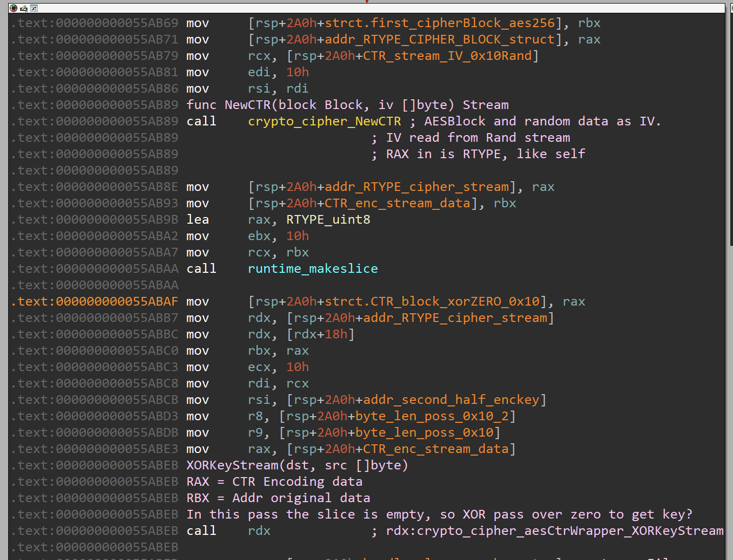
Task: Click addr_RTYPE_cipher_stream at address 55AB8E
Action: (417, 187)
